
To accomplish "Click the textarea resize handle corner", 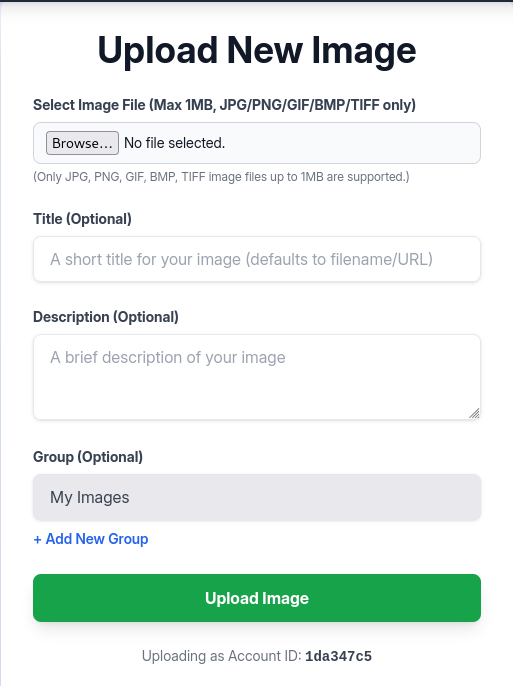I will (474, 413).
